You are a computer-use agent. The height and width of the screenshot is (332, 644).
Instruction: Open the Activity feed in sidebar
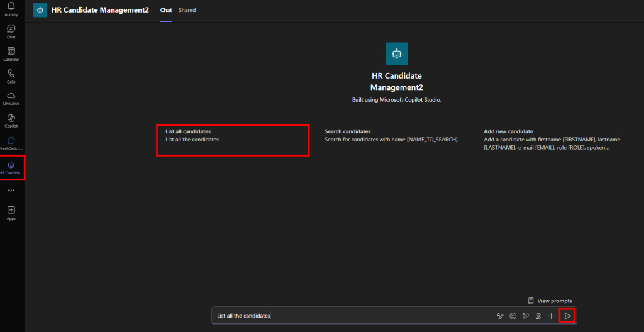point(11,9)
